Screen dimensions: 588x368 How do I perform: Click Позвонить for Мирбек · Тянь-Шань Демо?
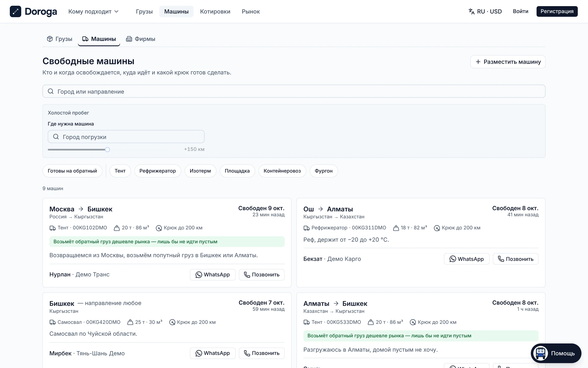coord(262,353)
